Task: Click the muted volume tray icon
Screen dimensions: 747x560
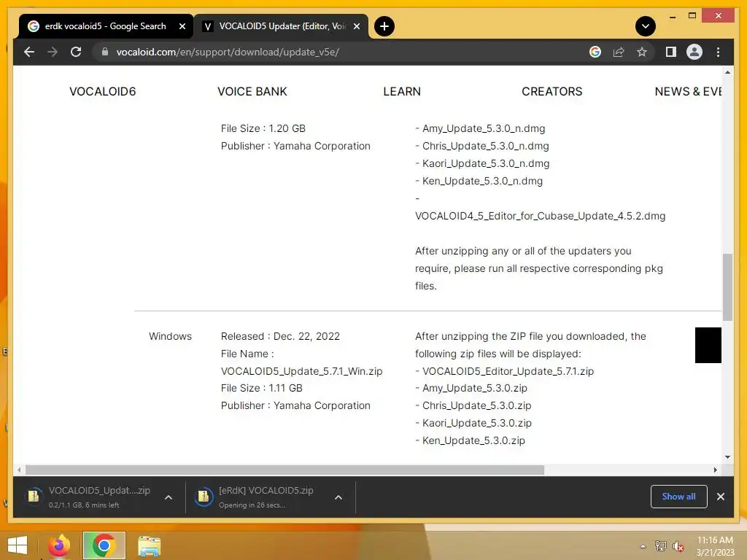Action: tap(678, 546)
